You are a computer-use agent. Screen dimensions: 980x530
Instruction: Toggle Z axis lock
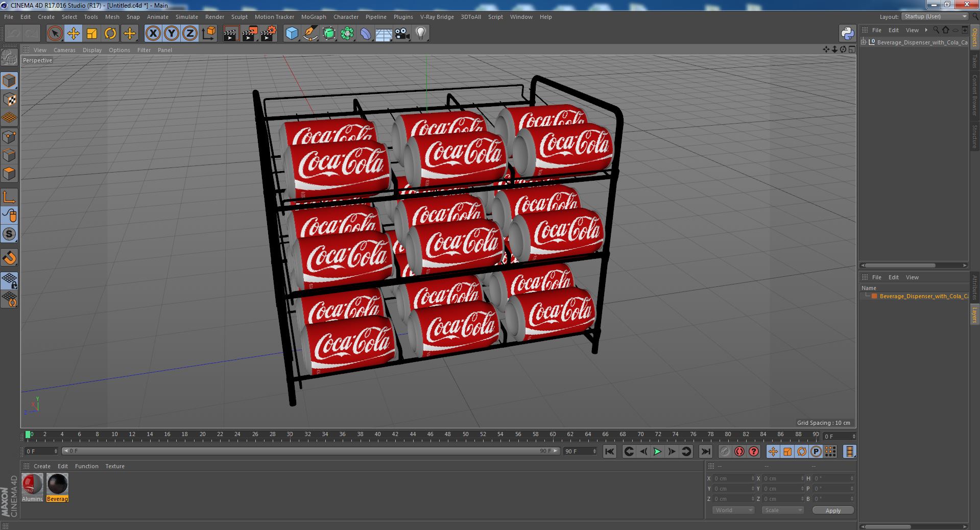tap(190, 34)
